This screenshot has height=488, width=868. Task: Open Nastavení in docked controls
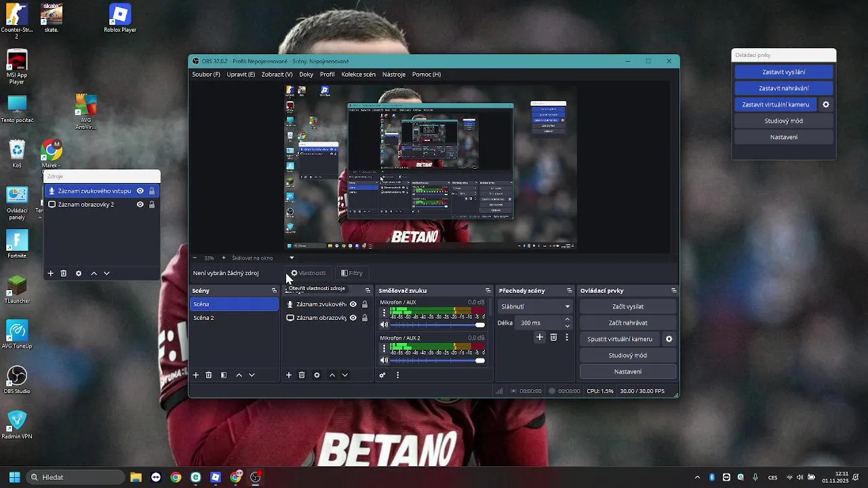click(x=628, y=371)
